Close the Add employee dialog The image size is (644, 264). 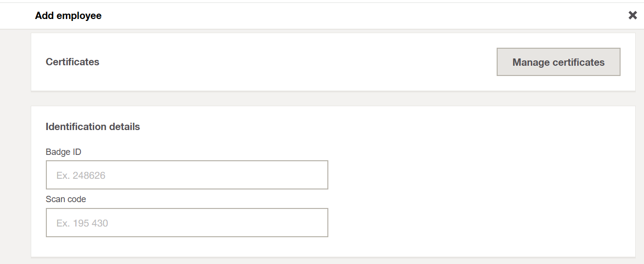pos(632,16)
